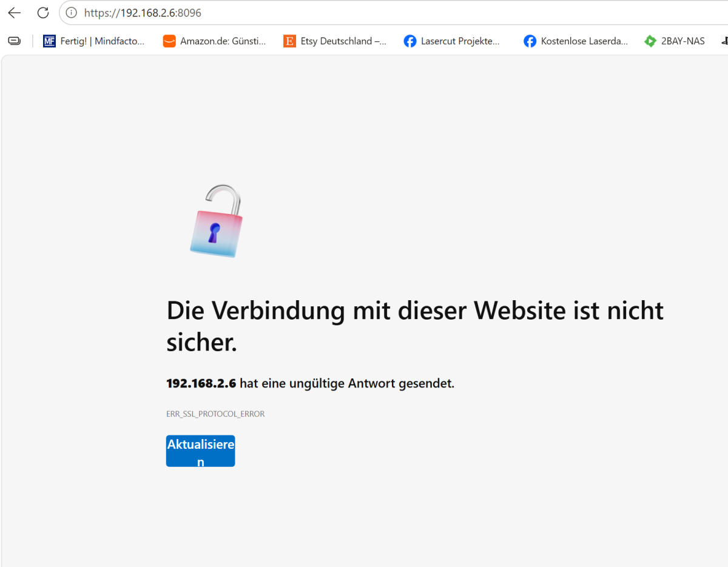Viewport: 728px width, 567px height.
Task: Click the Facebook favicon beside Kostenlose Laserda
Action: [x=530, y=41]
